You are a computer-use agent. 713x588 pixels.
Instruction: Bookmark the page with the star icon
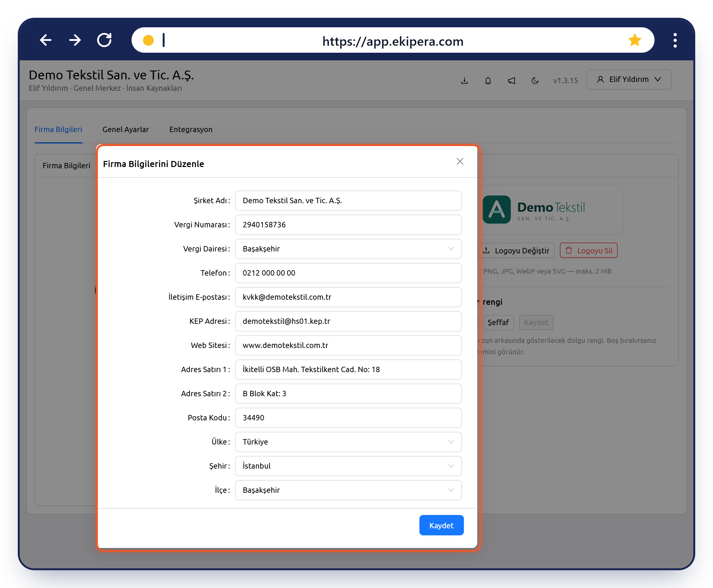tap(635, 40)
